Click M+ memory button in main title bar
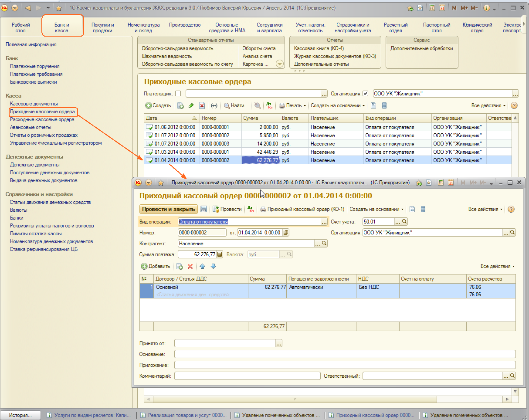This screenshot has height=420, width=529. click(x=464, y=8)
